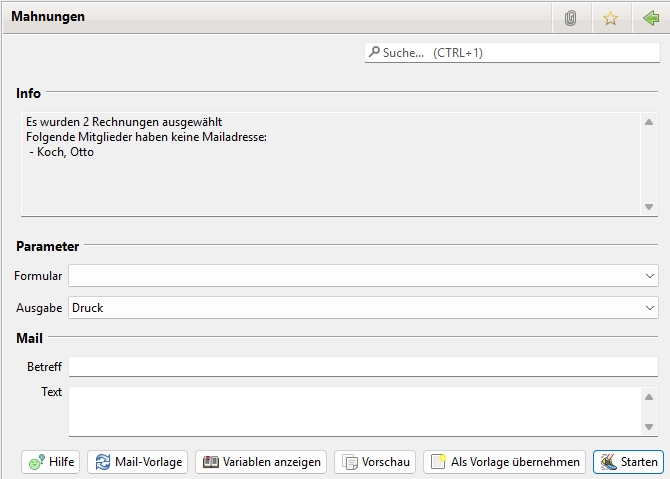The height and width of the screenshot is (479, 670).
Task: Click into the mail Text area
Action: point(355,411)
